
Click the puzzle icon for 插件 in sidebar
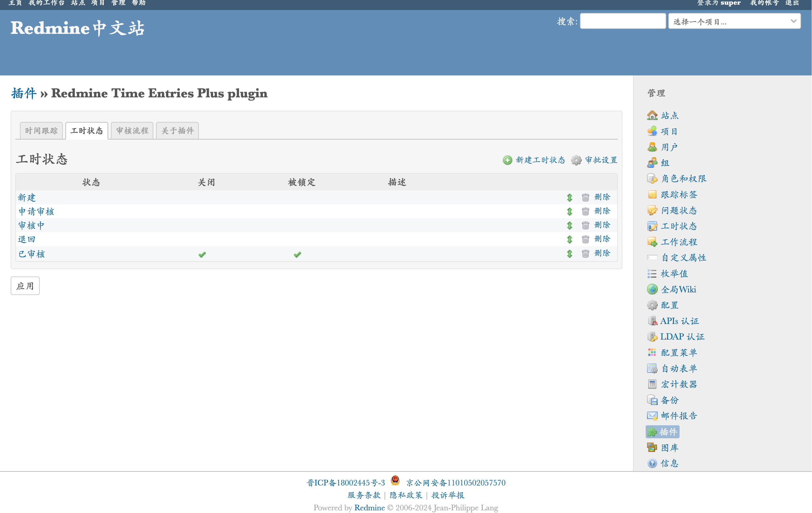(x=652, y=432)
